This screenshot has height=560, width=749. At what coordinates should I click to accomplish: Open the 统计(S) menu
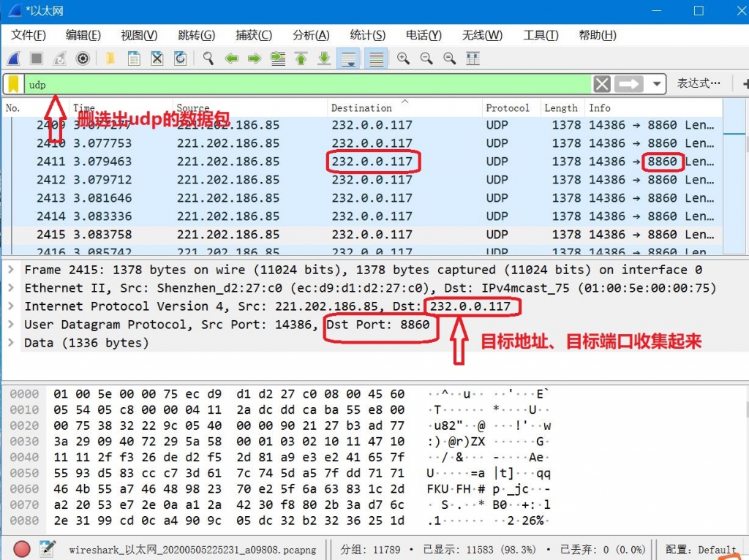[367, 35]
